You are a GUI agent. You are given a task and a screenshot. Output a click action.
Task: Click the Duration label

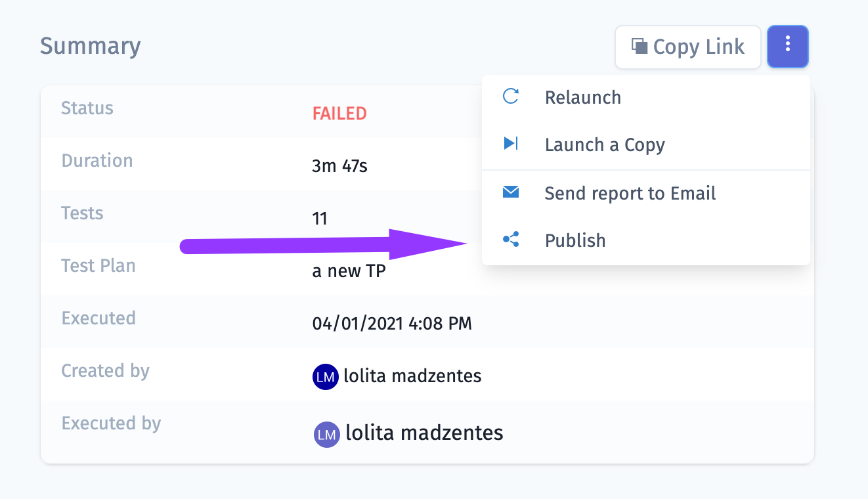[x=97, y=161]
